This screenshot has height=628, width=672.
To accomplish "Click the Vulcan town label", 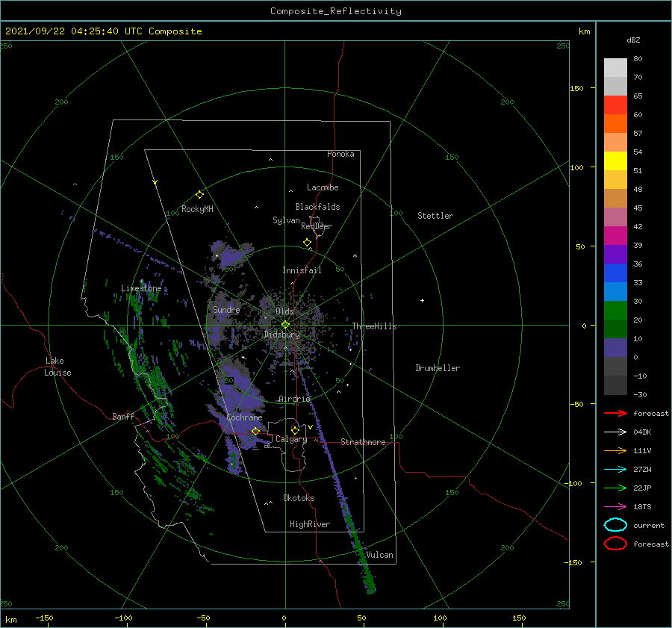I will (379, 555).
